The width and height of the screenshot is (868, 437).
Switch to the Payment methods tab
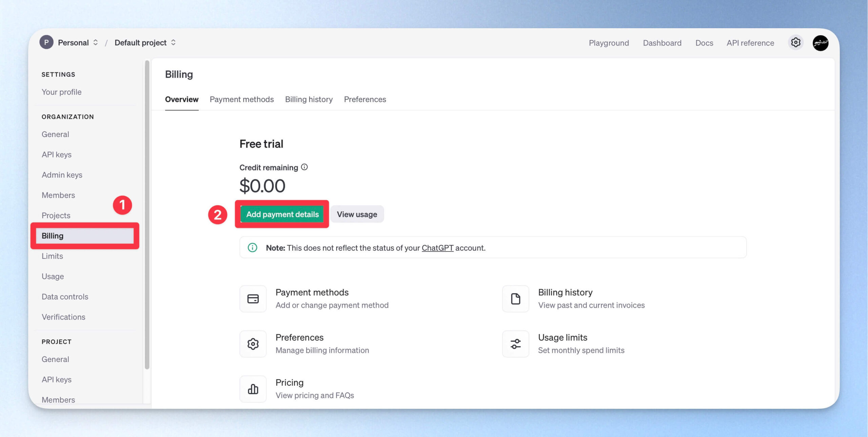click(241, 99)
